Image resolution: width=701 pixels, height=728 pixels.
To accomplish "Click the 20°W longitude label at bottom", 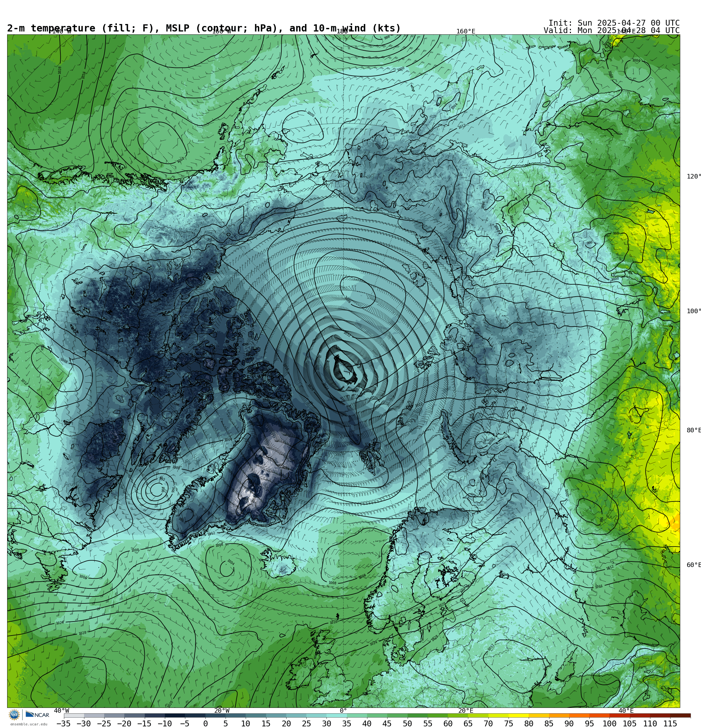I will coord(222,710).
